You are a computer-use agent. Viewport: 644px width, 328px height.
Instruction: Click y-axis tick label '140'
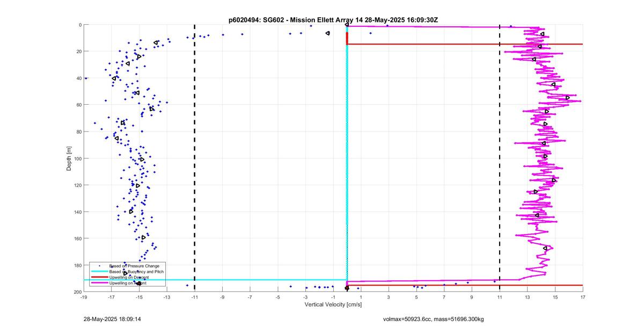[77, 212]
